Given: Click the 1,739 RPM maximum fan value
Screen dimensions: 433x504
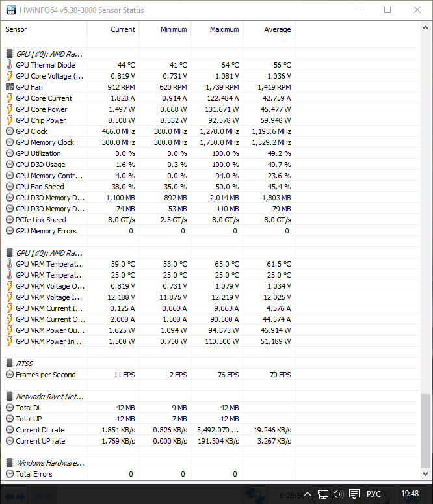Looking at the screenshot, I should click(x=222, y=87).
